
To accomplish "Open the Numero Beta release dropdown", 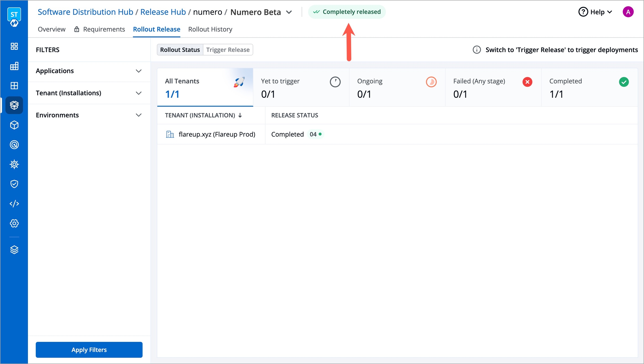I will (289, 12).
